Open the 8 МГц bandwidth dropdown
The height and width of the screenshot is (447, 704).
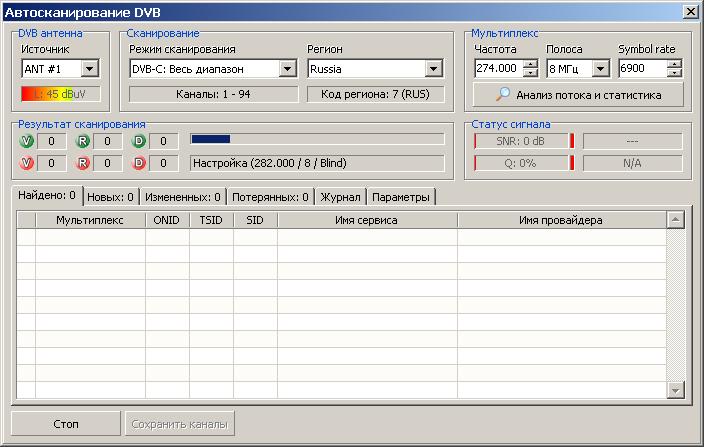click(600, 69)
